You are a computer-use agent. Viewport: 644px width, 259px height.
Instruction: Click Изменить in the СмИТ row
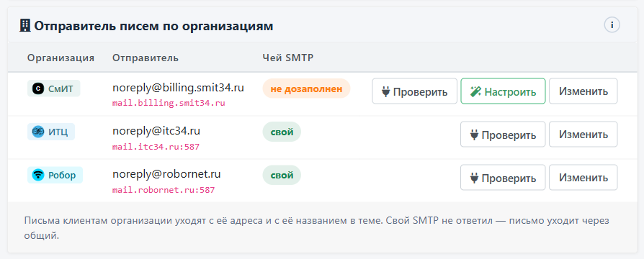(583, 91)
